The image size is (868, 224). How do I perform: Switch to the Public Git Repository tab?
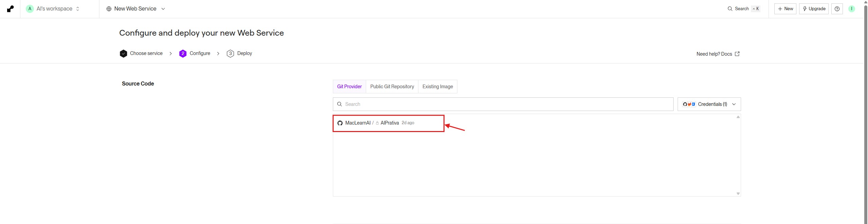(392, 87)
